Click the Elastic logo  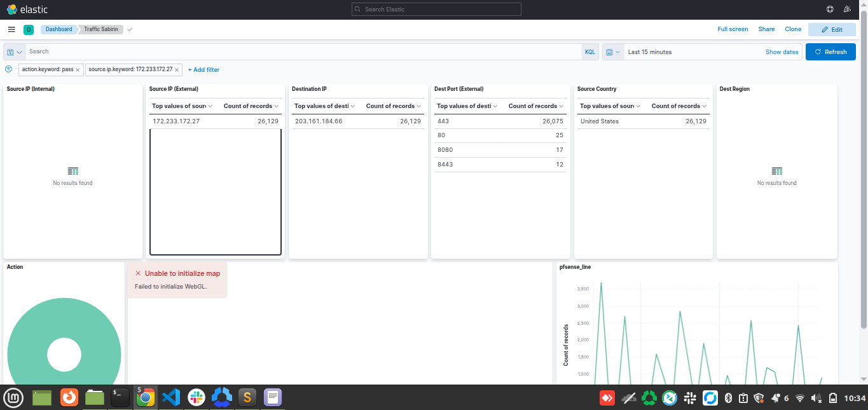click(27, 10)
